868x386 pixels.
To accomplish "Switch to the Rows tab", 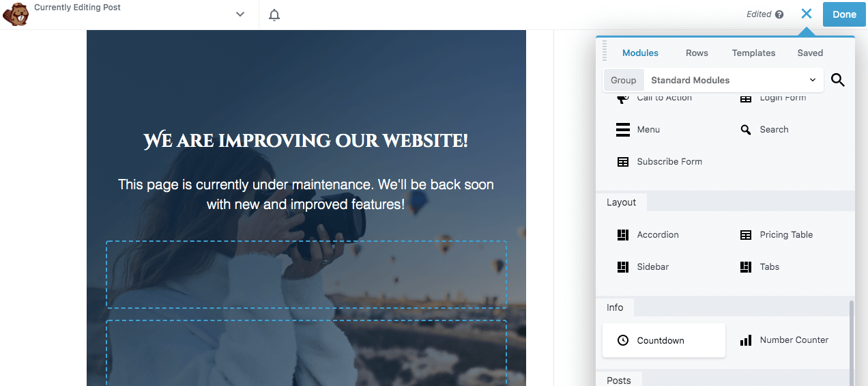I will 697,53.
